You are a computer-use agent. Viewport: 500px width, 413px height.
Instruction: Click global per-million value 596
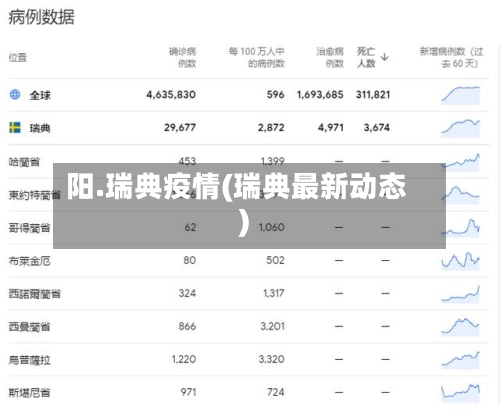[x=275, y=95]
